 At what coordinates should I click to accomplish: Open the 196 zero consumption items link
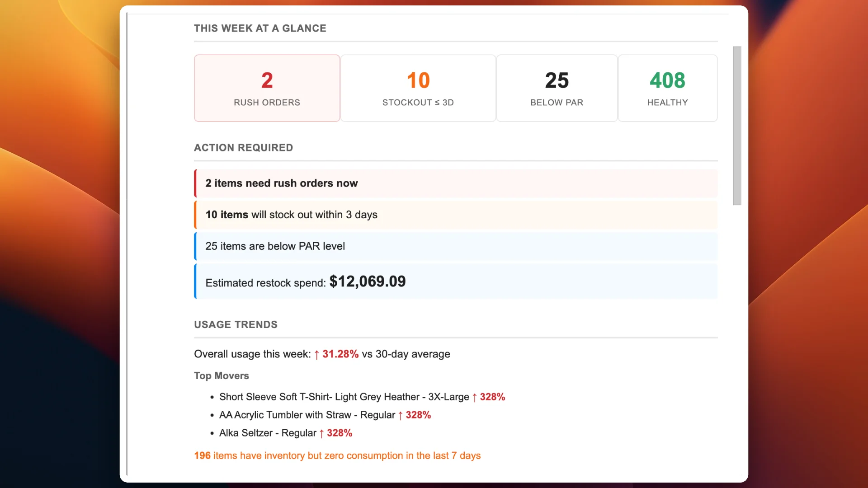tap(337, 455)
